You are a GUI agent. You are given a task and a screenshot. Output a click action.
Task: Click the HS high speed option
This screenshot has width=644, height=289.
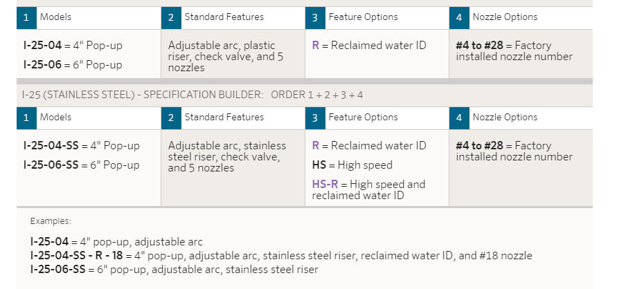[x=352, y=165]
